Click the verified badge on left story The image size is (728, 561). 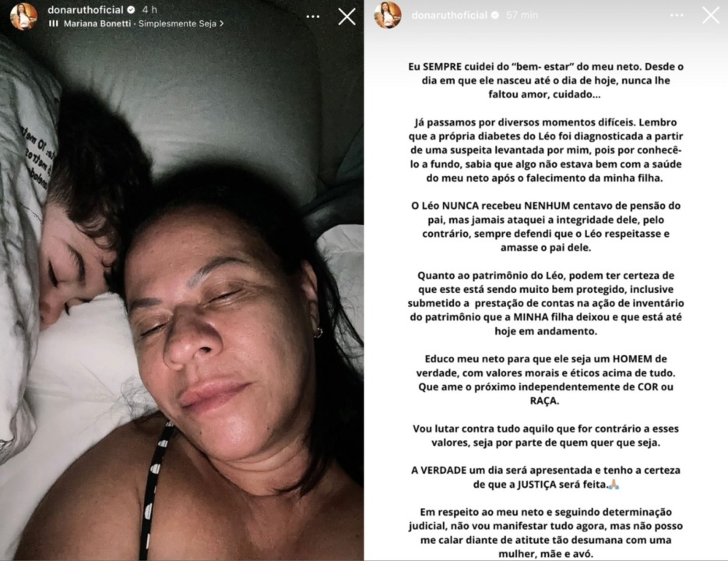(131, 10)
